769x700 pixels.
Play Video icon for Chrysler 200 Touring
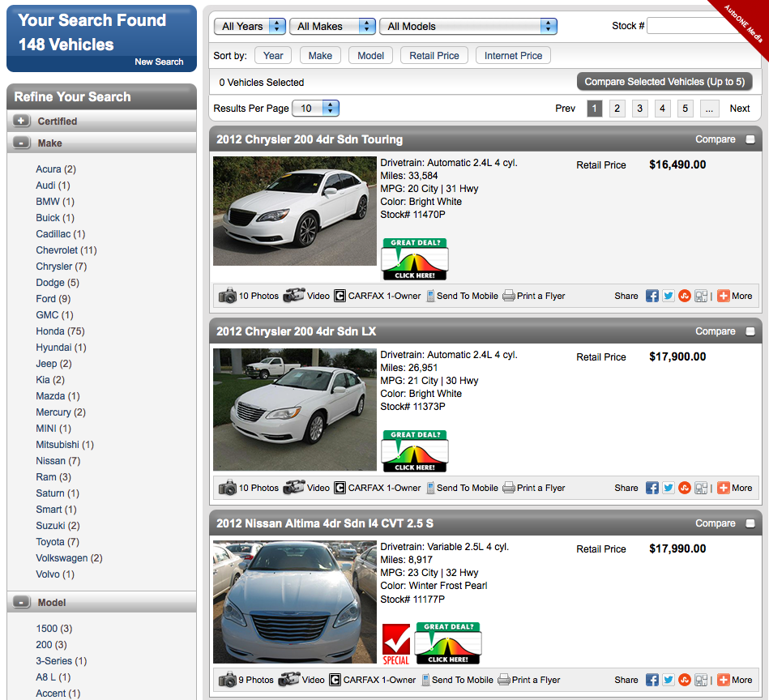(294, 295)
